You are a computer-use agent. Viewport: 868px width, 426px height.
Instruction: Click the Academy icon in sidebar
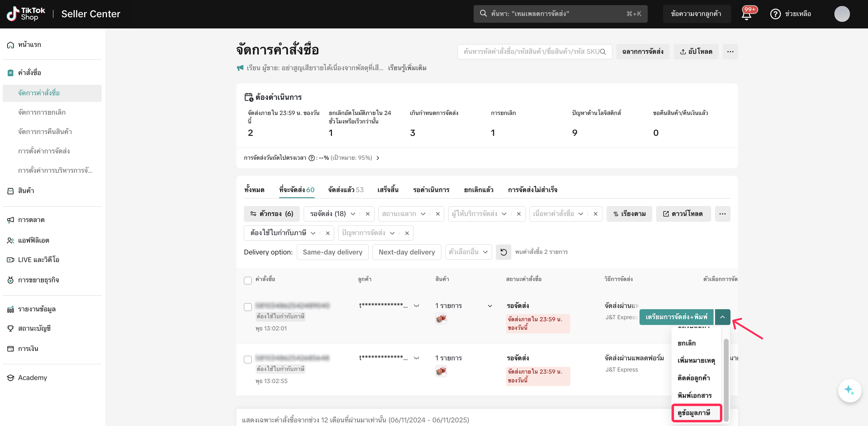11,378
